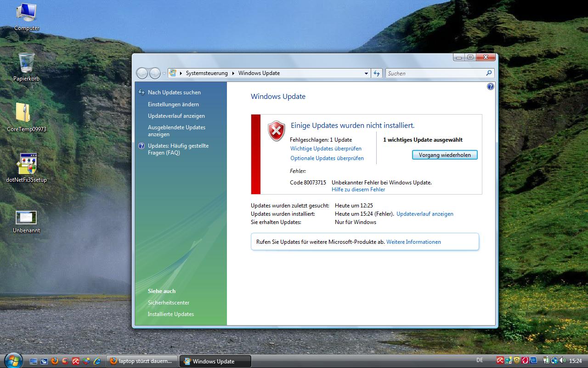Click the power plug battery tray icon
Screen dimensions: 588x368
point(546,360)
